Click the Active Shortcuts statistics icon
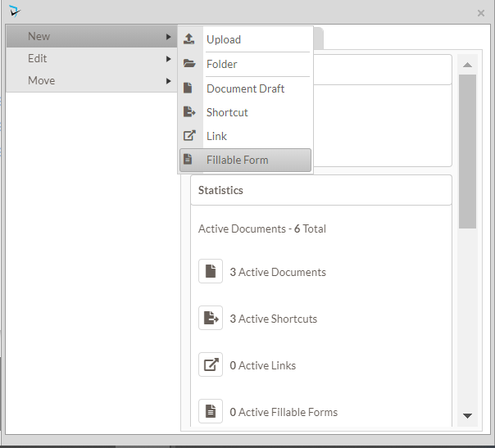Image resolution: width=495 pixels, height=448 pixels. [x=211, y=319]
